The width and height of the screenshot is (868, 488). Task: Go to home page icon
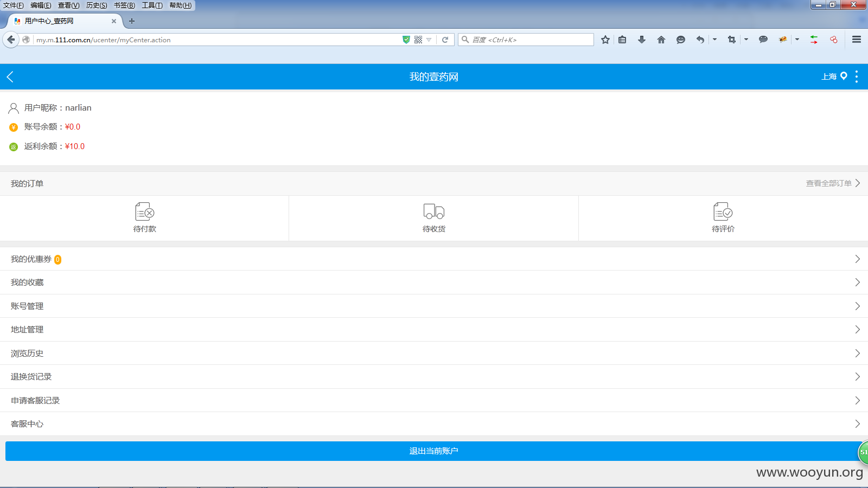pyautogui.click(x=661, y=40)
